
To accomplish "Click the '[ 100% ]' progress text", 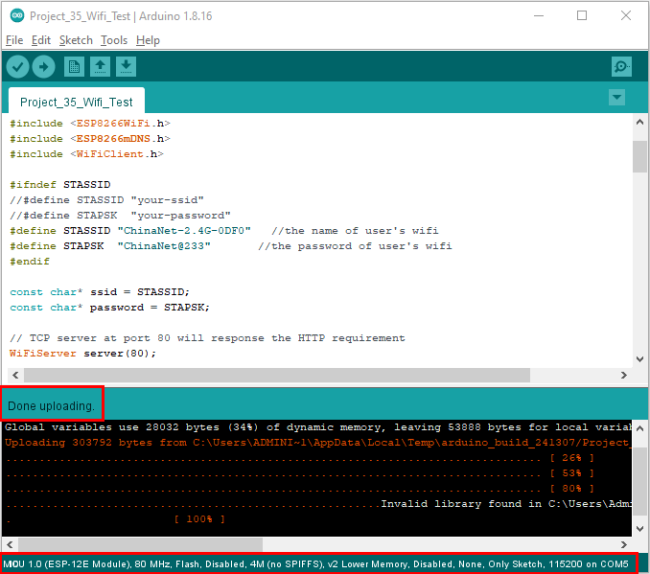I will (199, 519).
